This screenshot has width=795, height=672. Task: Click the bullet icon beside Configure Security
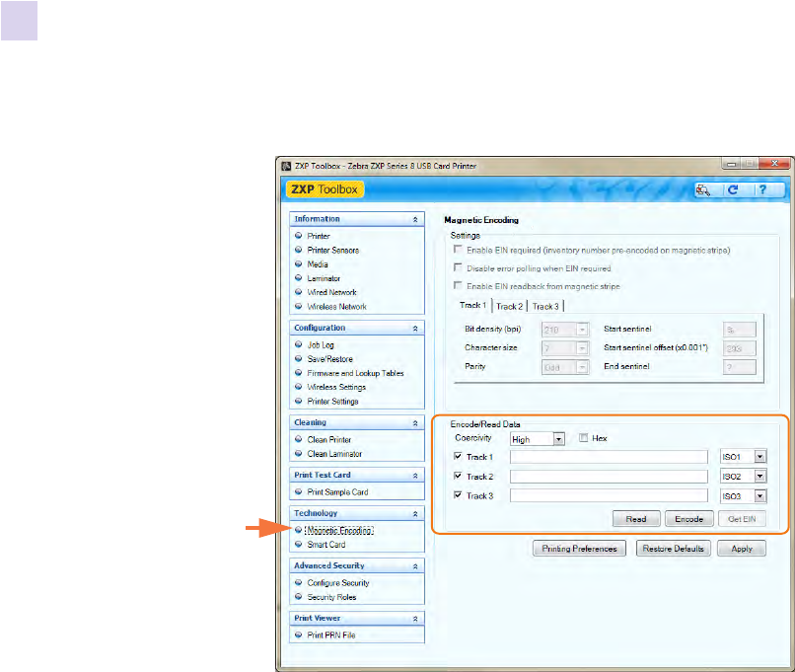pyautogui.click(x=299, y=582)
